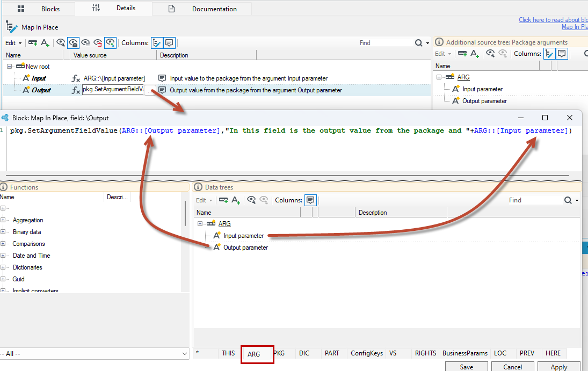The image size is (588, 371).
Task: Click the search magnifier in Data trees panel
Action: coord(568,200)
